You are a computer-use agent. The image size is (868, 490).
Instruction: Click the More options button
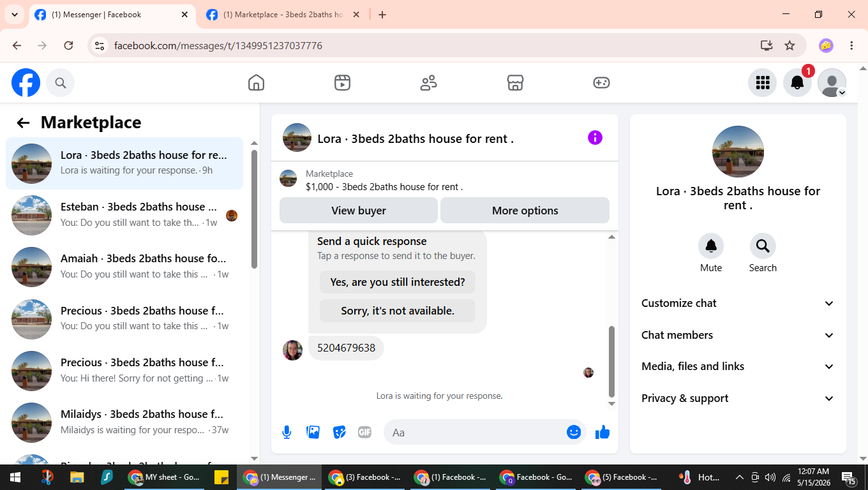[x=525, y=211]
